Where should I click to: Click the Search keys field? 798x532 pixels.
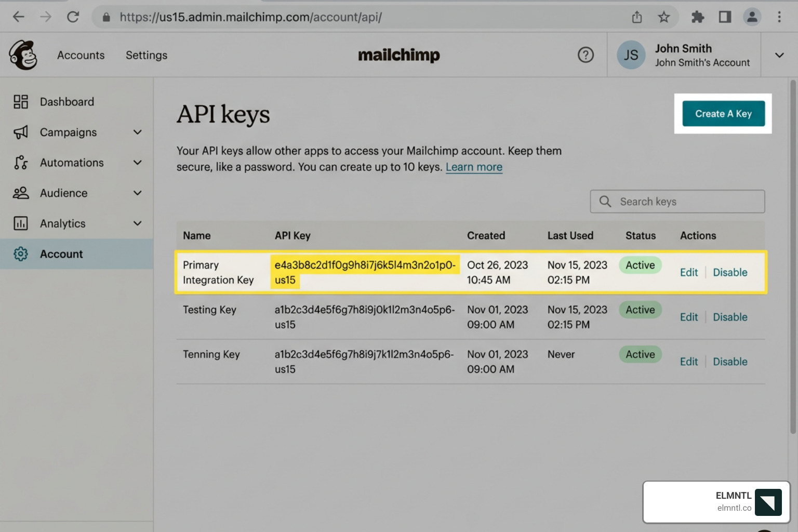tap(677, 202)
